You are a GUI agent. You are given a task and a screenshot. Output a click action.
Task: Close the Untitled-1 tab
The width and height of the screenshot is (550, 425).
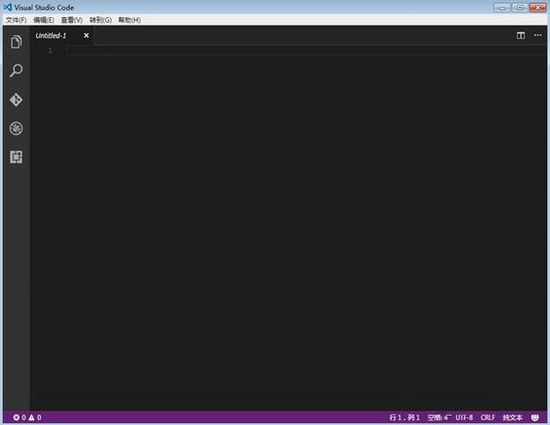pyautogui.click(x=86, y=35)
